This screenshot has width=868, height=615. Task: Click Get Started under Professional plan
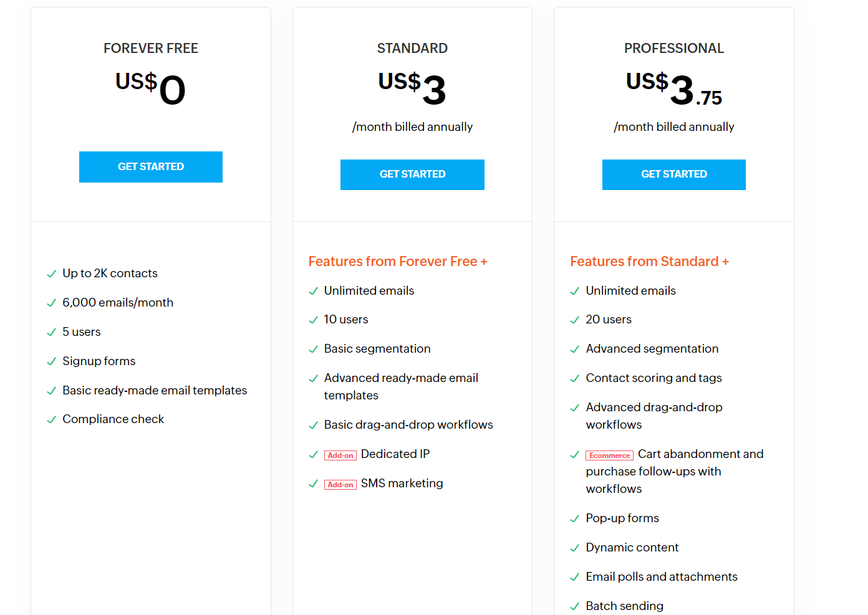(674, 174)
